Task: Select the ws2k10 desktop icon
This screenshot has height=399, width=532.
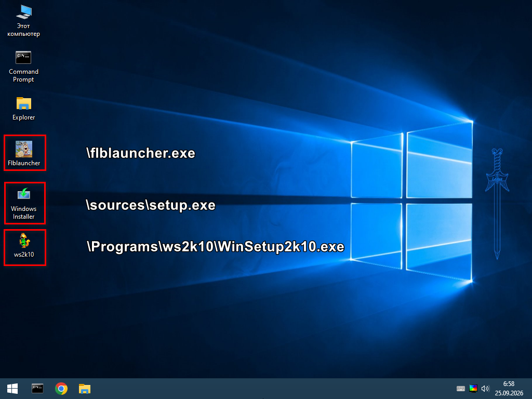Action: [x=24, y=245]
